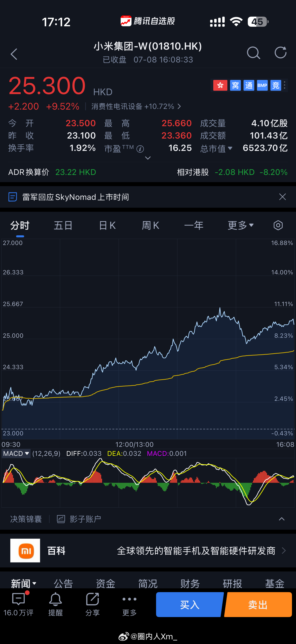
Task: Tap the DIFF:0.033 indicator value
Action: pos(84,454)
